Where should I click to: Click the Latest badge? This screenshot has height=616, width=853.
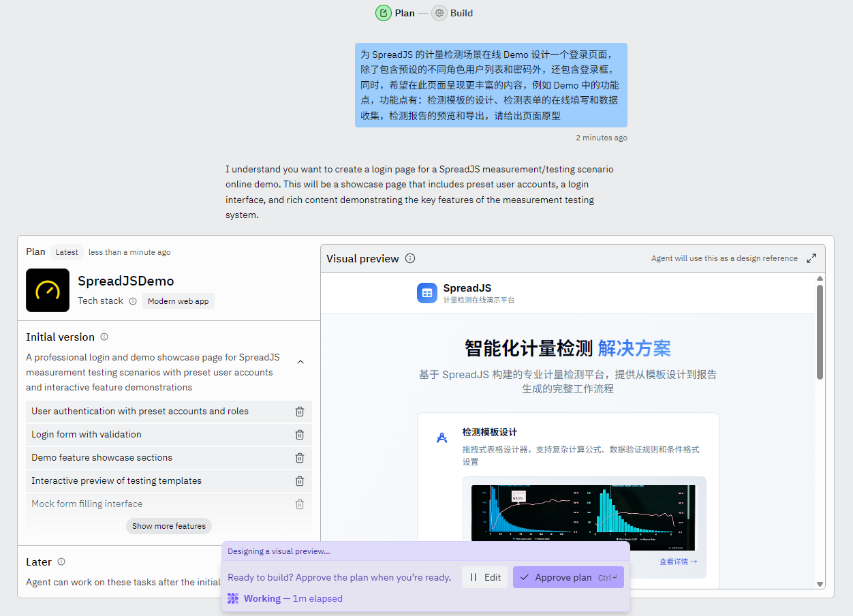(x=67, y=252)
